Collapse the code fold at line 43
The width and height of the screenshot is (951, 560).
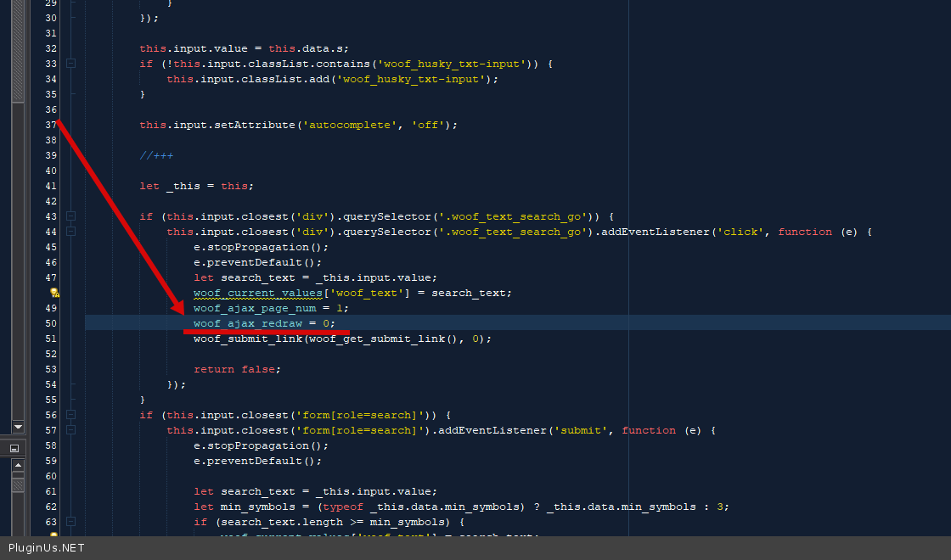tap(70, 216)
